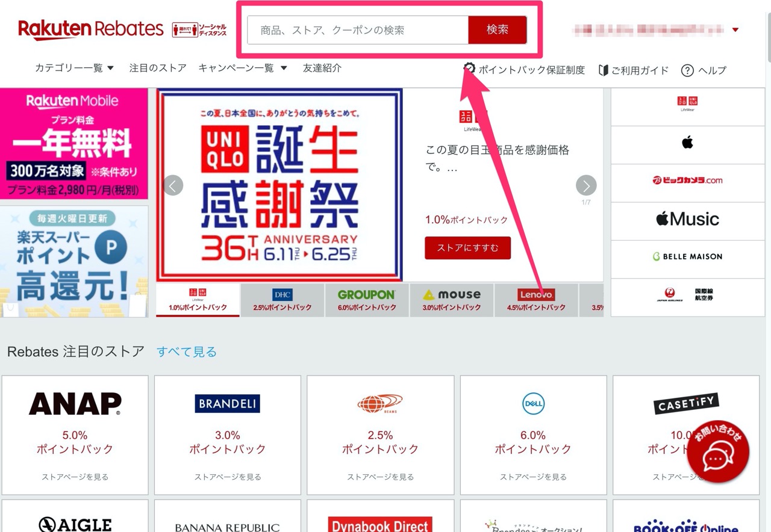The height and width of the screenshot is (532, 771).
Task: Click the AIGLE store logo
Action: 75,524
